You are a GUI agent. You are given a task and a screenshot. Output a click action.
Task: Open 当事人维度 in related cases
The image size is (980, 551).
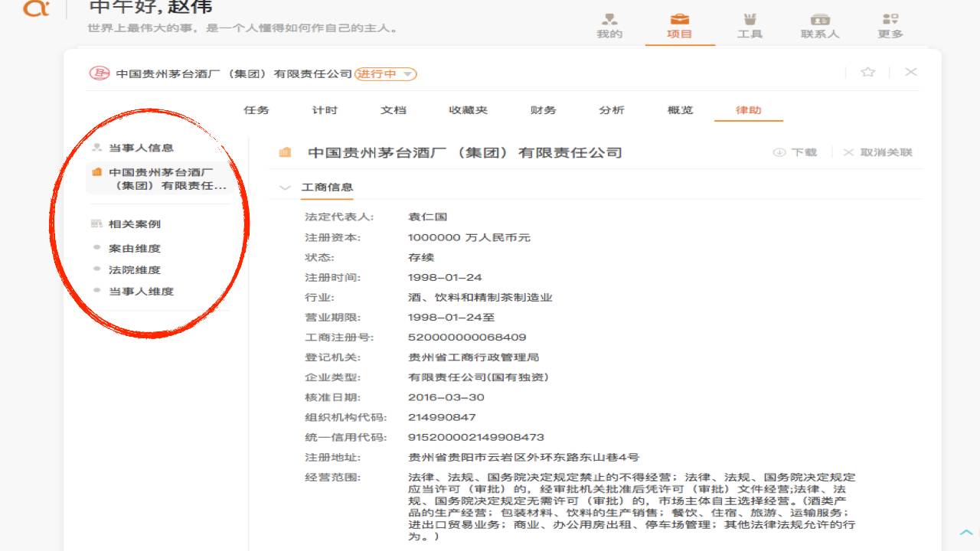pos(141,292)
